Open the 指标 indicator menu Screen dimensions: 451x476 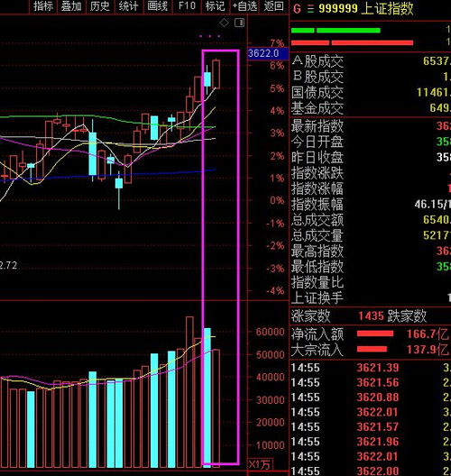point(43,6)
